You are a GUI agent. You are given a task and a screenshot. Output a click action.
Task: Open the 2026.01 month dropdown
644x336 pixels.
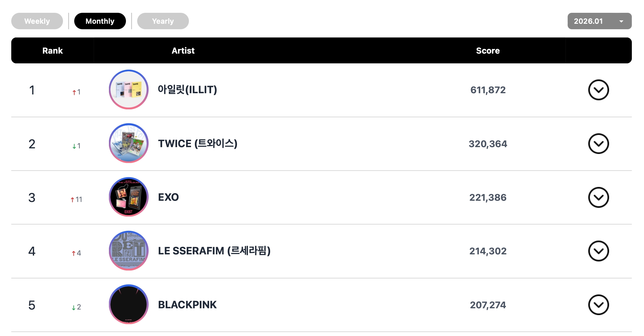tap(599, 21)
